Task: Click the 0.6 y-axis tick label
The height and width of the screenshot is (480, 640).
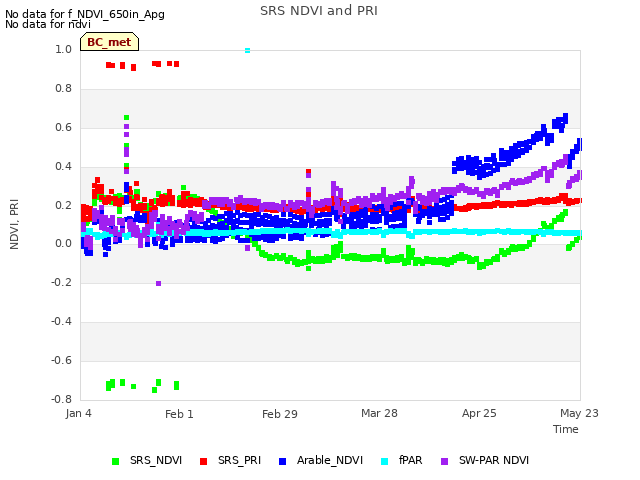Action: point(63,127)
